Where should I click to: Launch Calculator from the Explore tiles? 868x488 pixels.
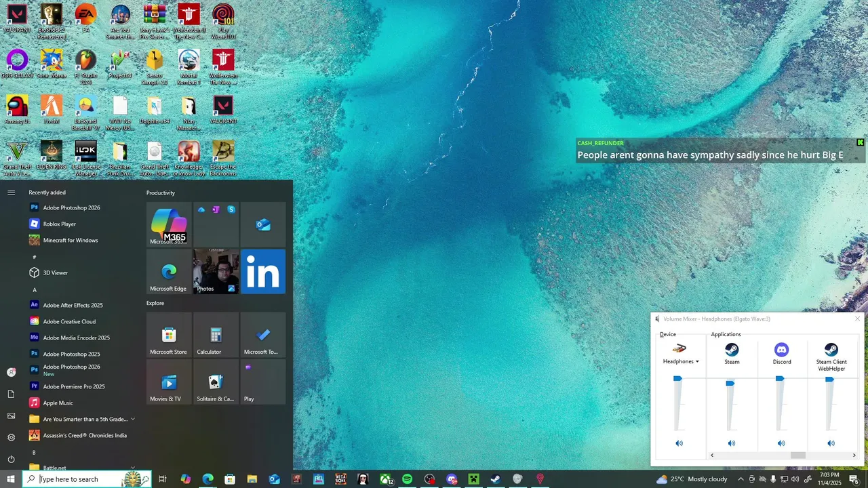pyautogui.click(x=216, y=335)
